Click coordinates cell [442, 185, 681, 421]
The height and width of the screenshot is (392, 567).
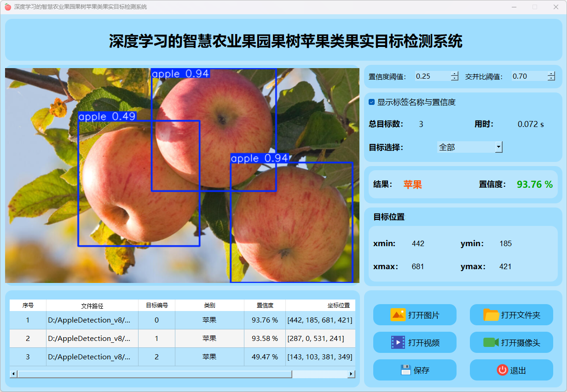(320, 320)
